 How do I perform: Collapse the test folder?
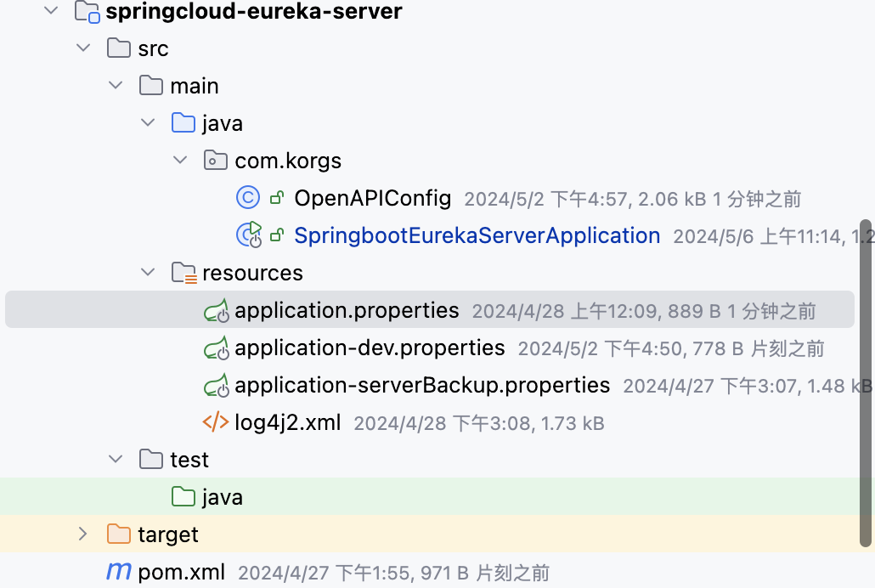116,459
